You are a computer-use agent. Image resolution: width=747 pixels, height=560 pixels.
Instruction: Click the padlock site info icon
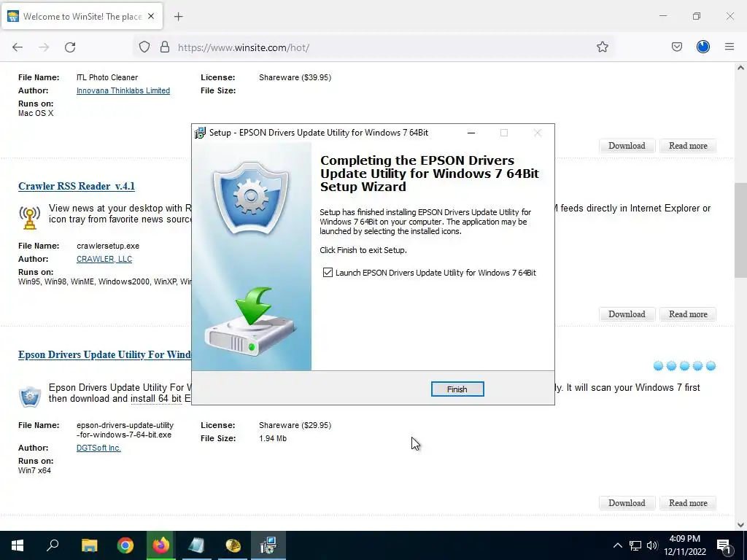[x=165, y=47]
